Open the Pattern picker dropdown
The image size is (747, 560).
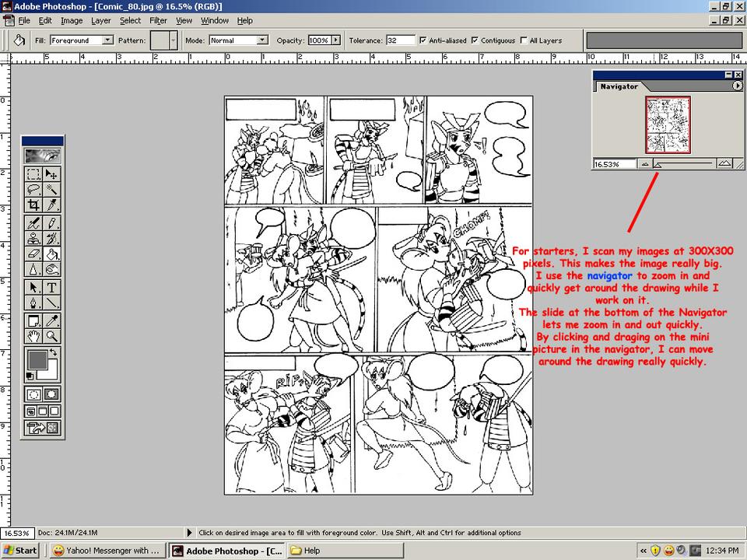(x=174, y=40)
